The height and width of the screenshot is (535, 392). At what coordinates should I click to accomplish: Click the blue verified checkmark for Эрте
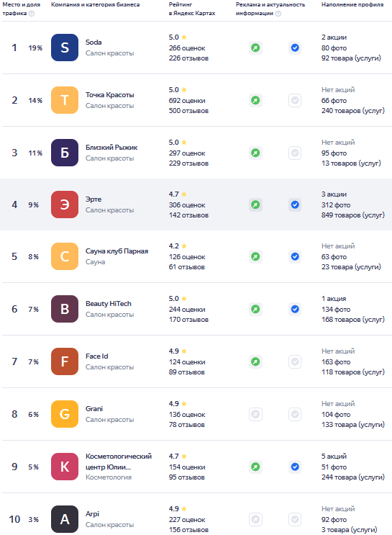pos(295,204)
